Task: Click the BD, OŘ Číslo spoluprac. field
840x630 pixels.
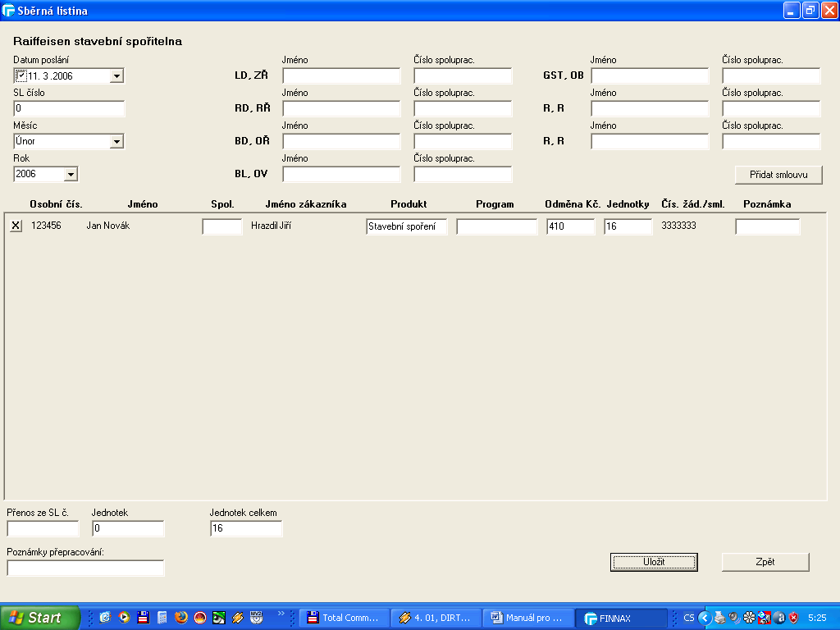Action: pyautogui.click(x=463, y=141)
